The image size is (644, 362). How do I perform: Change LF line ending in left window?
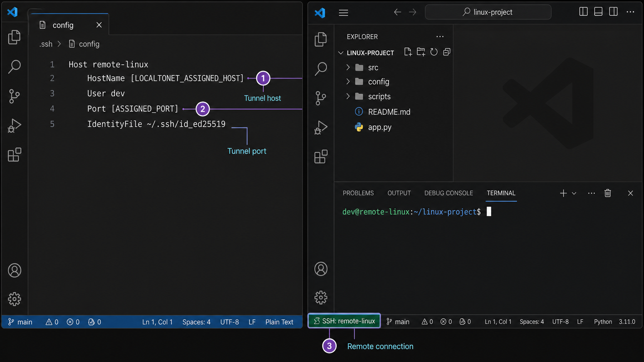(x=252, y=322)
